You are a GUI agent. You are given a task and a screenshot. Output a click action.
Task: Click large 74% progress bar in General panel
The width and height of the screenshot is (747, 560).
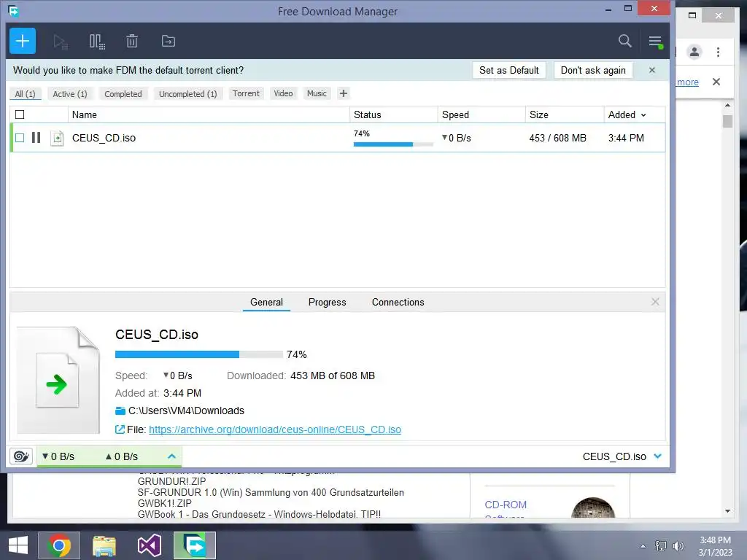click(198, 354)
